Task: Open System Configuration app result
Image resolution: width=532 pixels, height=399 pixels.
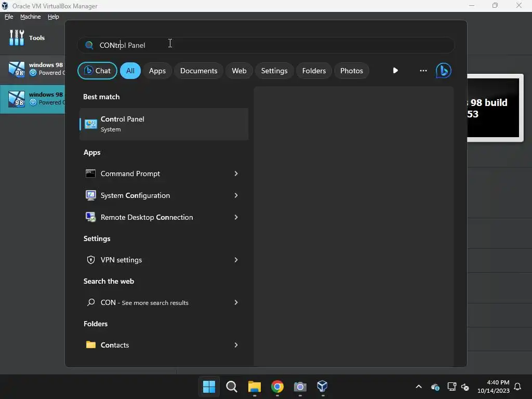Action: coord(164,195)
